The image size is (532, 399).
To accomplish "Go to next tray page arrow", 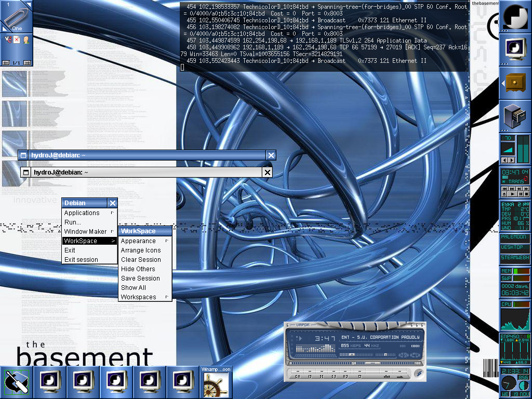I will pos(27,63).
